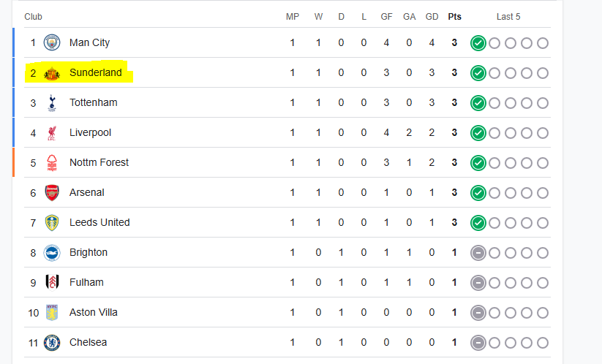Viewport: 602px width, 364px height.
Task: Click the Leeds United crest
Action: coord(52,222)
